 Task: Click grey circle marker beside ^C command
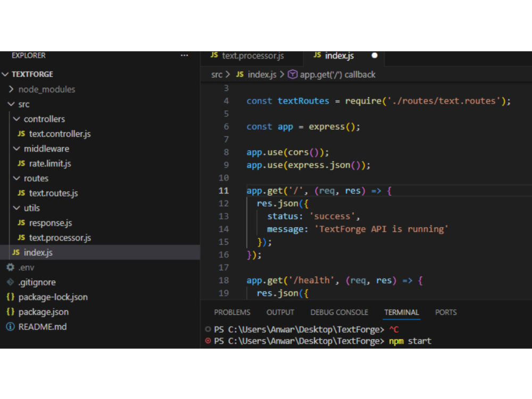pyautogui.click(x=208, y=329)
